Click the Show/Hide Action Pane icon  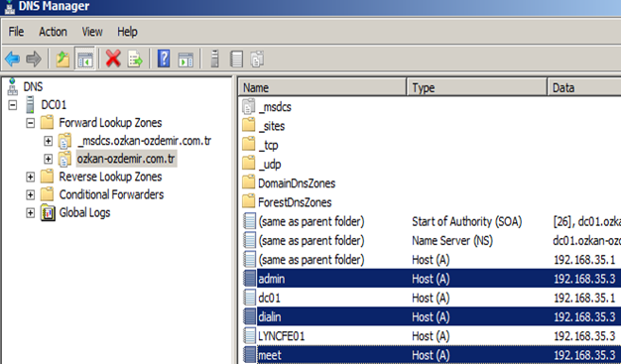186,60
